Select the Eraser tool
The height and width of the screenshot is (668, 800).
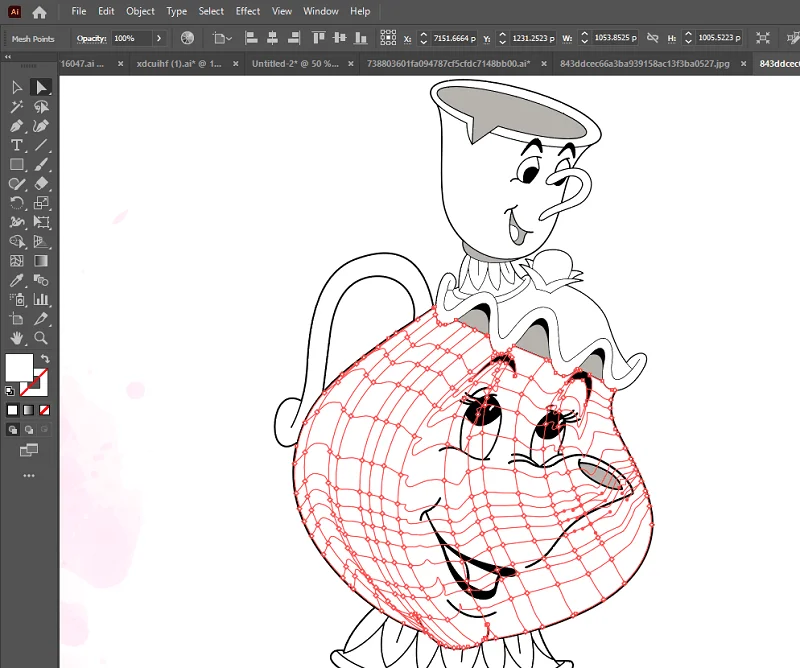(41, 184)
